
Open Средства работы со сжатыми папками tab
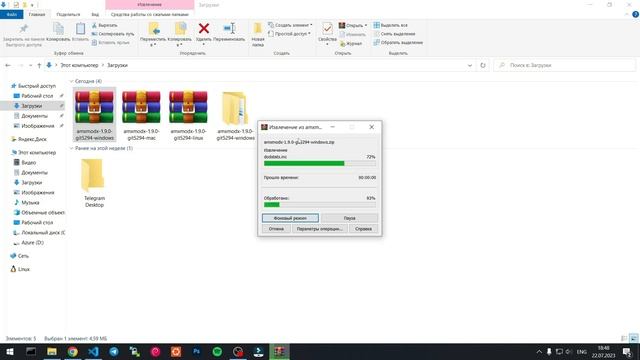(x=149, y=14)
